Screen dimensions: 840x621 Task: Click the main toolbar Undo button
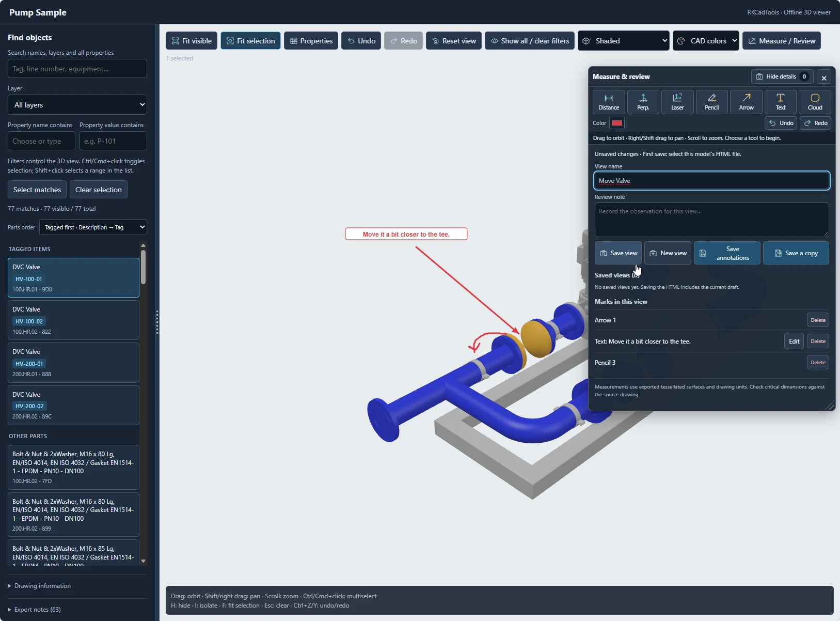(x=361, y=41)
